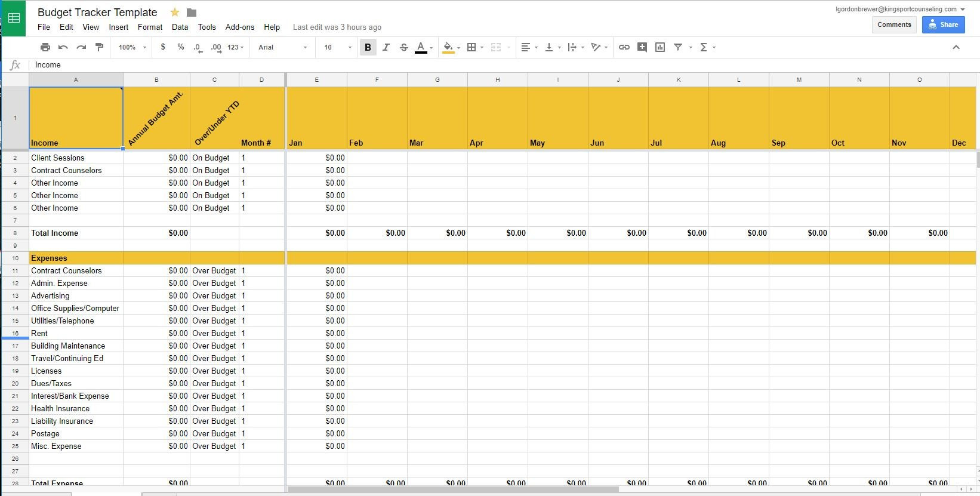Redo the last action
Screen dimensions: 980x496
pyautogui.click(x=81, y=47)
